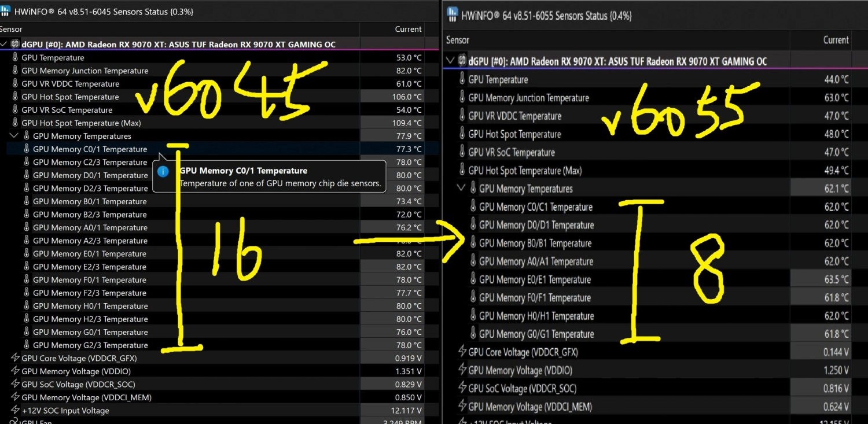Screen dimensions: 868x424
Task: Click voltage bolt icon of GPU Memory Voltage (VDDIO), left
Action: tap(15, 371)
